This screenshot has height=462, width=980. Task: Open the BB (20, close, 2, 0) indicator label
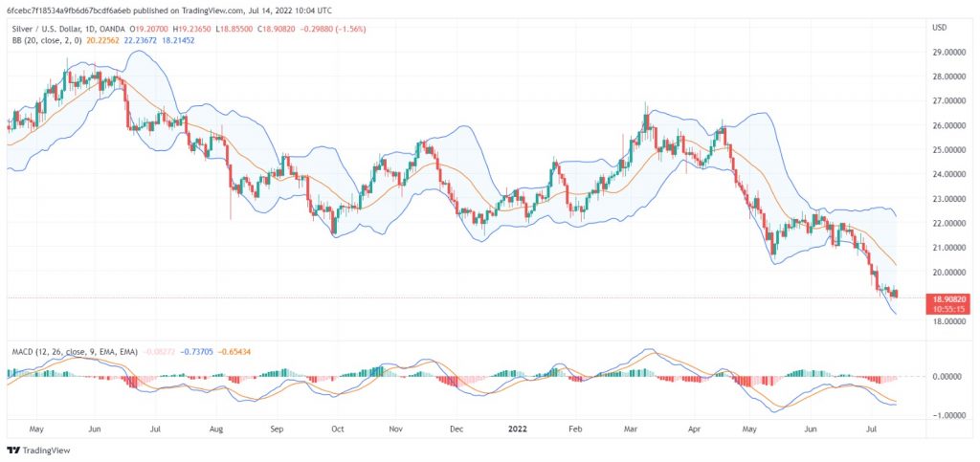coord(43,40)
